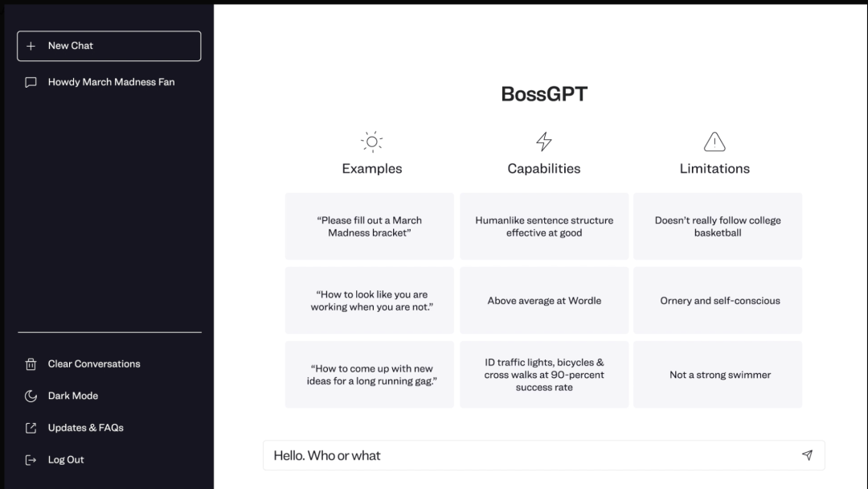Start a New Chat
Viewport: 868px width, 489px height.
[109, 46]
